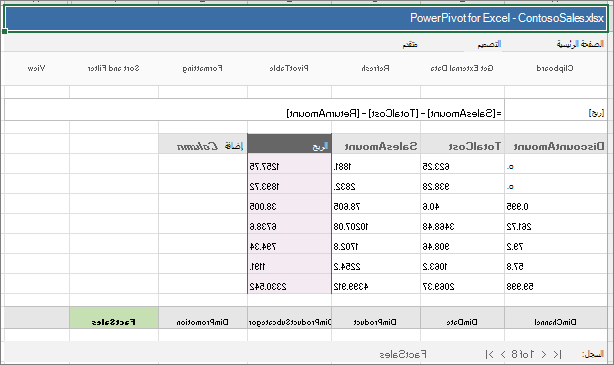
Task: Select the الربح (Profit) column header
Action: [289, 144]
